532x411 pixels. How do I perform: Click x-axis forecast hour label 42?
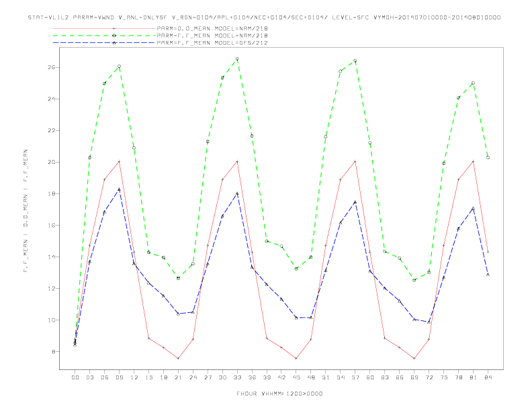281,377
